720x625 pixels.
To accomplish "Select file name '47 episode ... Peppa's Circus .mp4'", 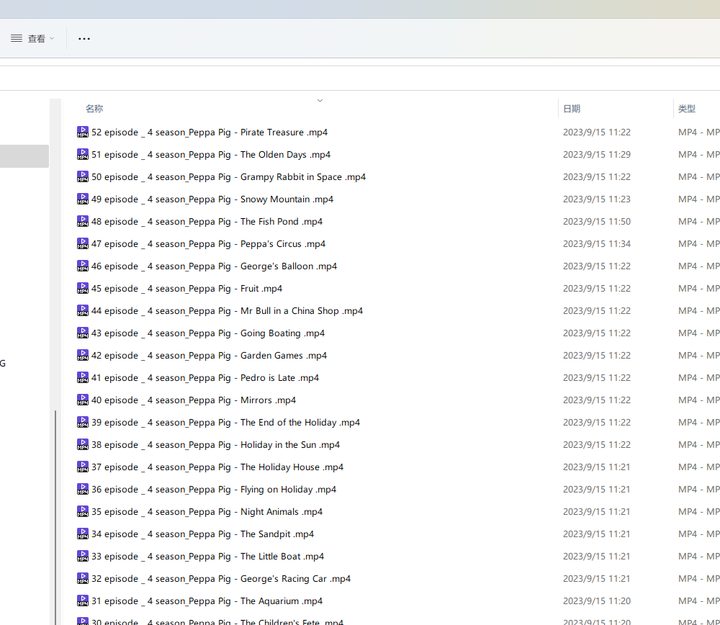I will tap(208, 244).
